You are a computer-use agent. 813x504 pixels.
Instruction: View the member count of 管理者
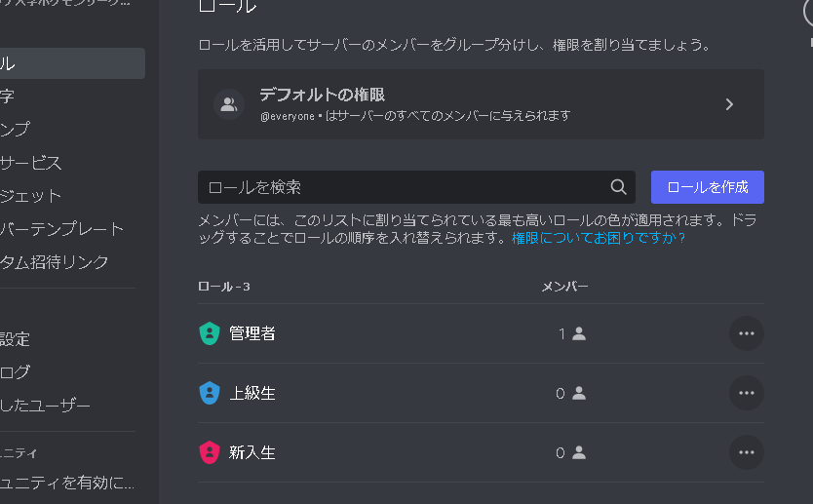[571, 333]
